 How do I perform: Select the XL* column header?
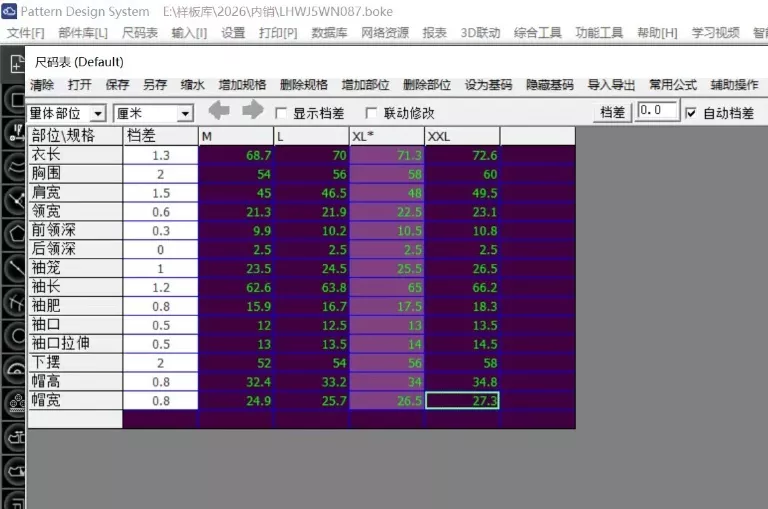tap(387, 136)
